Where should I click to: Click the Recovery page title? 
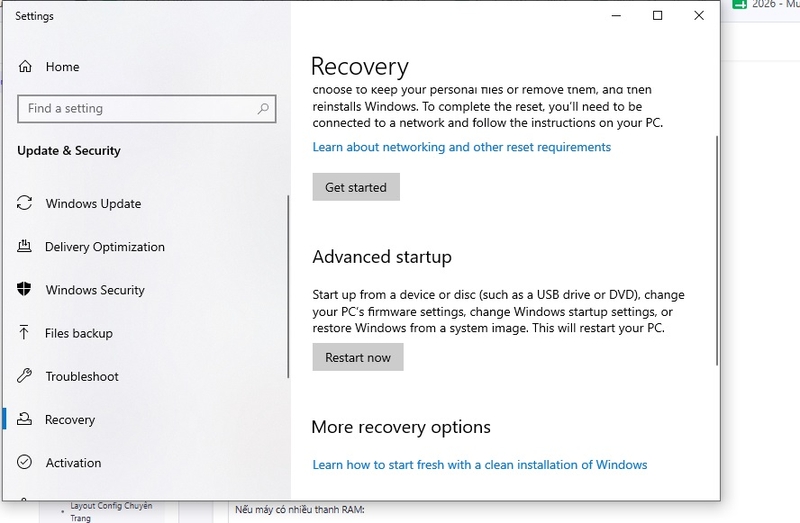360,66
